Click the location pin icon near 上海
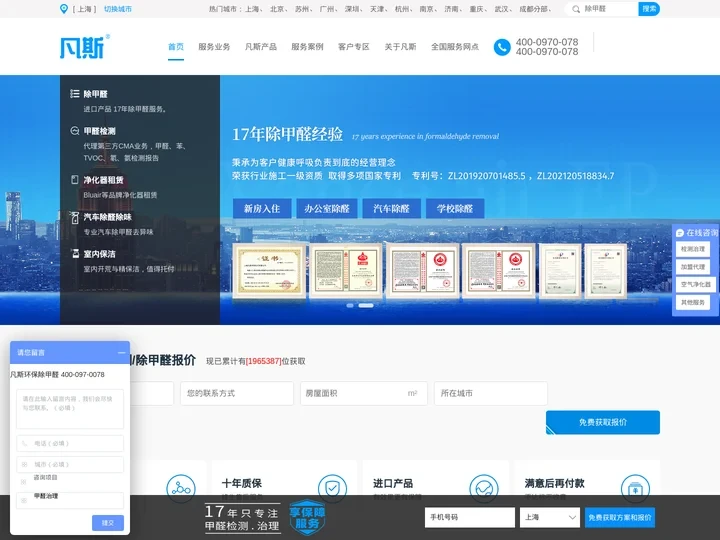Viewport: 720px width, 540px height. [64, 9]
